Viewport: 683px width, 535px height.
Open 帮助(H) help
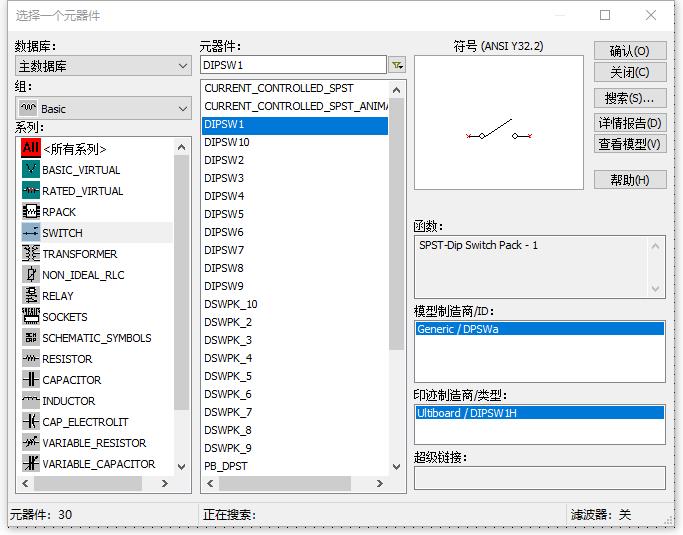coord(630,179)
